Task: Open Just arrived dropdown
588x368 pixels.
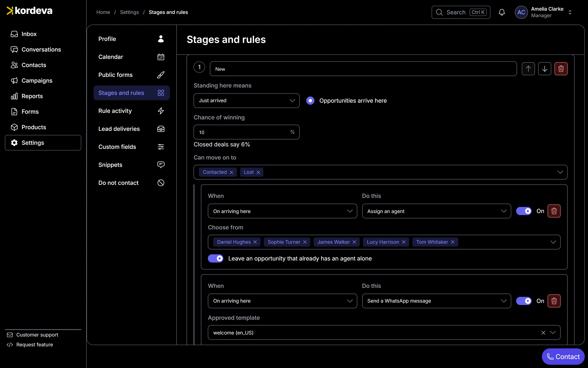Action: coord(246,101)
